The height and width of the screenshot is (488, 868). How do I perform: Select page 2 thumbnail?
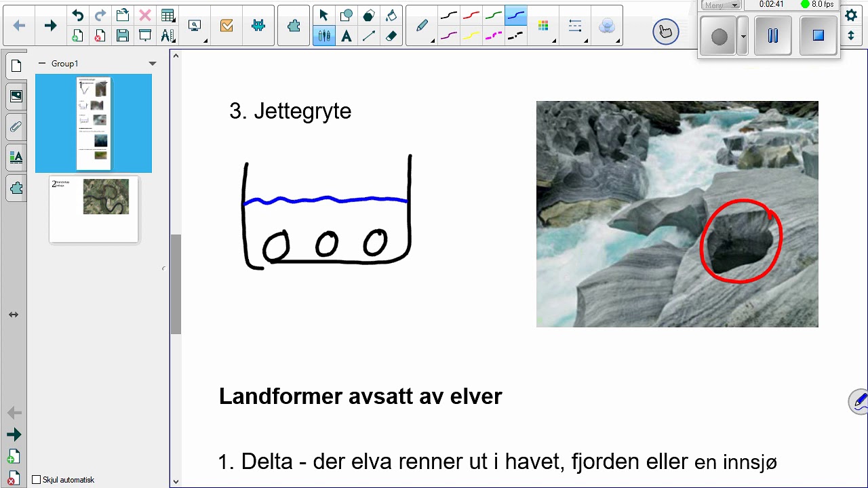coord(94,209)
